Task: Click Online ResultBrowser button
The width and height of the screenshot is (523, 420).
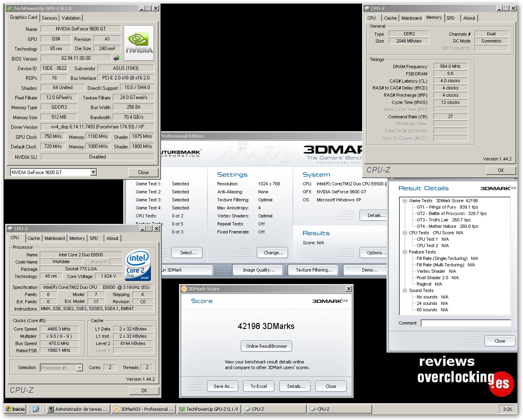Action: pos(267,346)
